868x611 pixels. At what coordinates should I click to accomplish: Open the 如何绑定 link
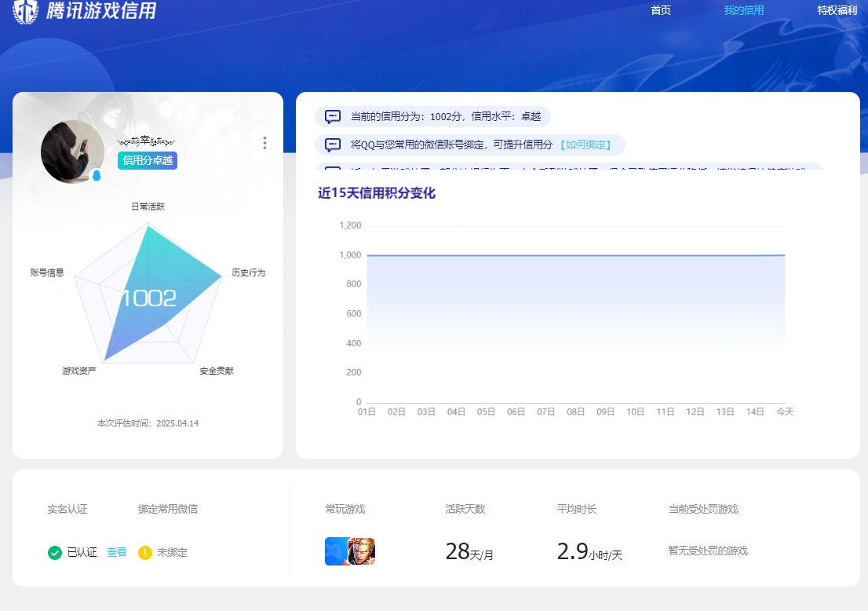click(585, 145)
